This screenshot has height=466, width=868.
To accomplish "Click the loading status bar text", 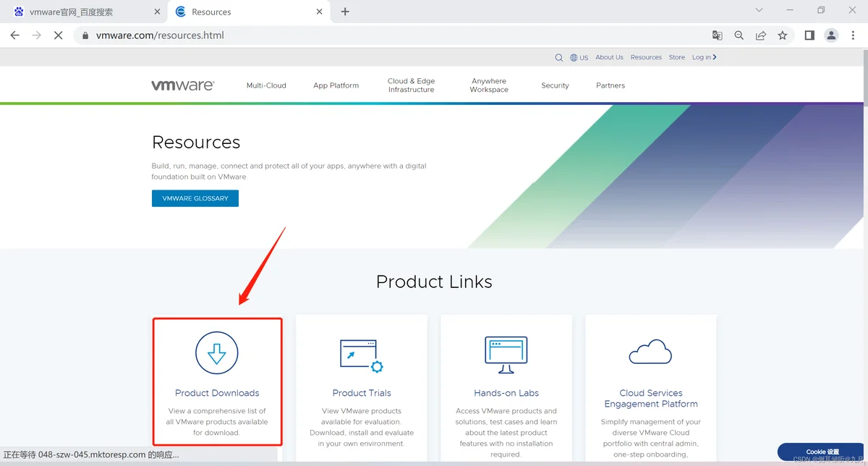I will pyautogui.click(x=91, y=454).
